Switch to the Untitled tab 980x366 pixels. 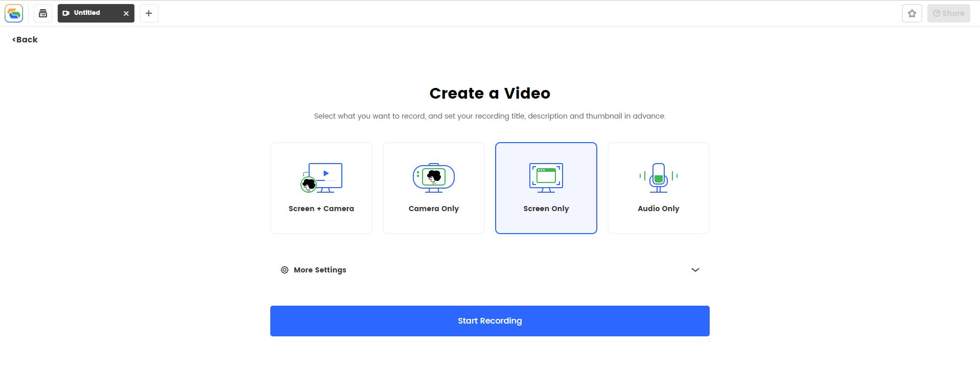tap(96, 13)
